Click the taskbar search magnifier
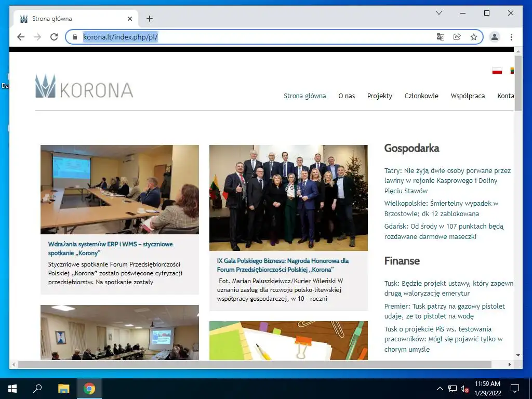The width and height of the screenshot is (532, 399). 37,389
